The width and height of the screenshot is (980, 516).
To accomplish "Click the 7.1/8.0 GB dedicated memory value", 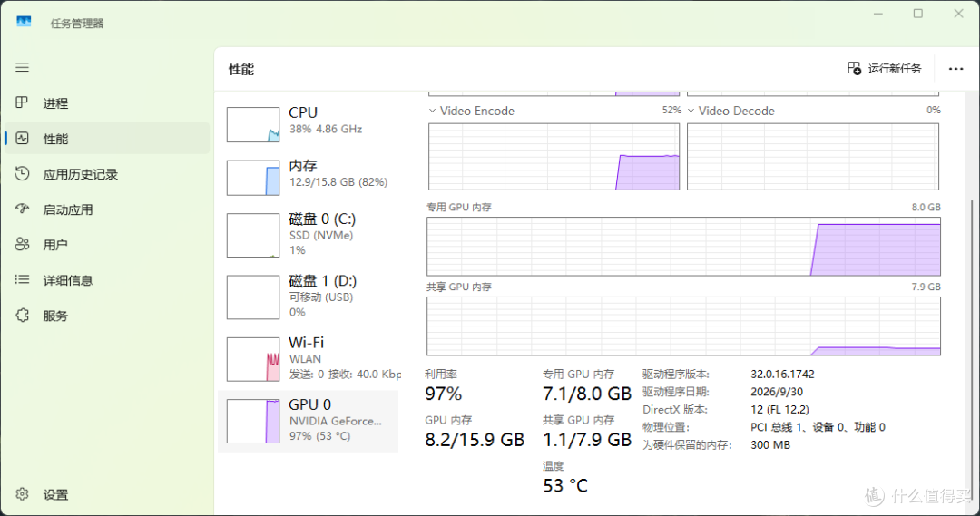I will tap(587, 394).
